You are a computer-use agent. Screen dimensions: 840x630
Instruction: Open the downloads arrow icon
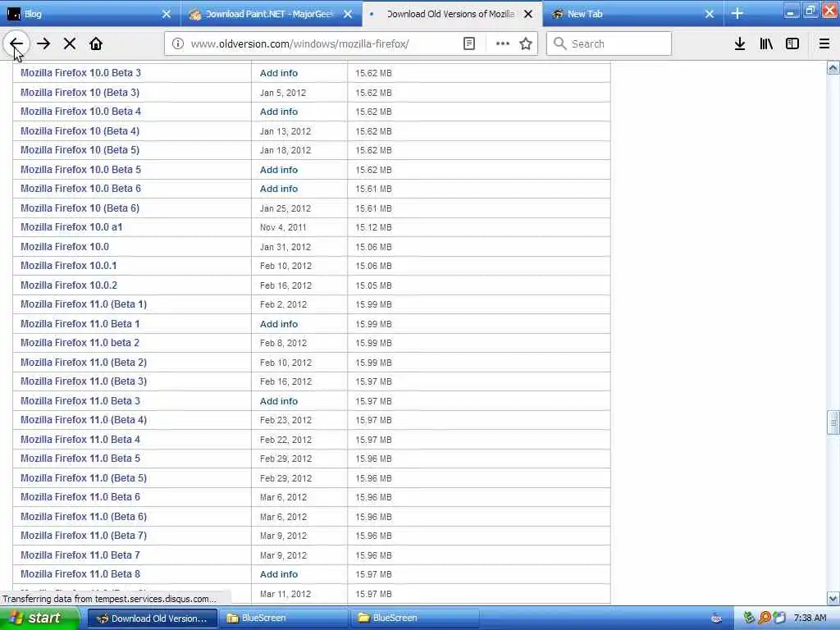[x=740, y=44]
